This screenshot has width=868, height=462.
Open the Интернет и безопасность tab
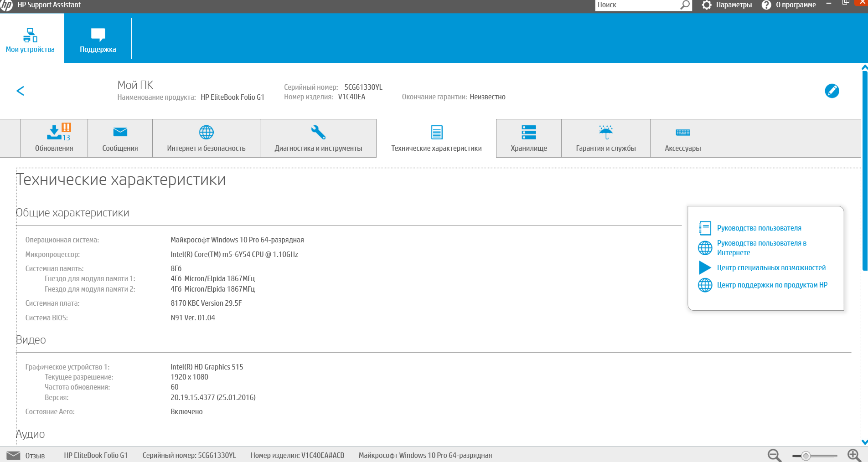(x=206, y=139)
